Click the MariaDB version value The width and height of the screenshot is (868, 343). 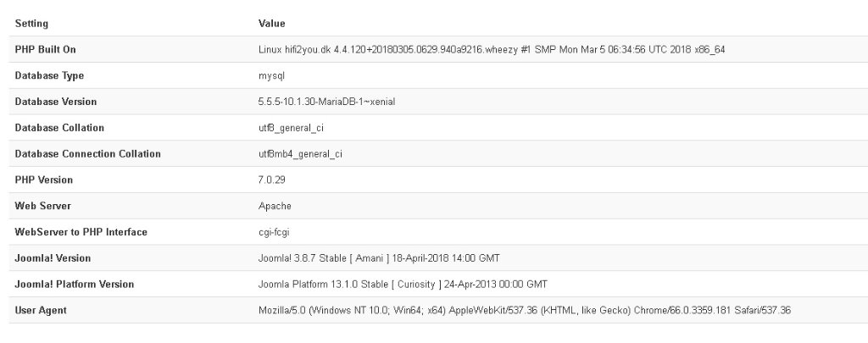326,102
